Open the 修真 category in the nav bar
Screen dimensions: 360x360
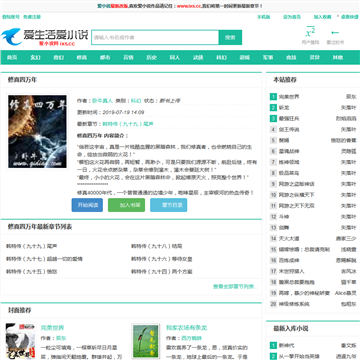pyautogui.click(x=82, y=57)
